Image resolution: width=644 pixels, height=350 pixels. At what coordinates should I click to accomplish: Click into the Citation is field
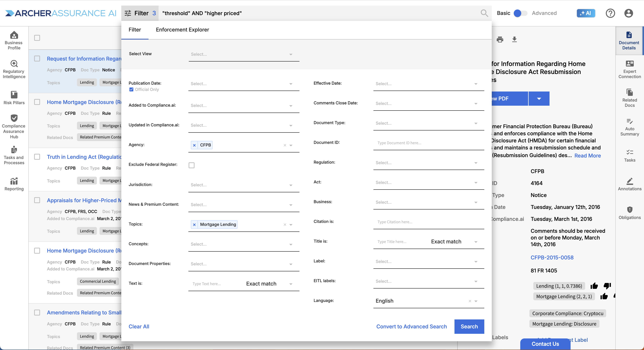[429, 222]
